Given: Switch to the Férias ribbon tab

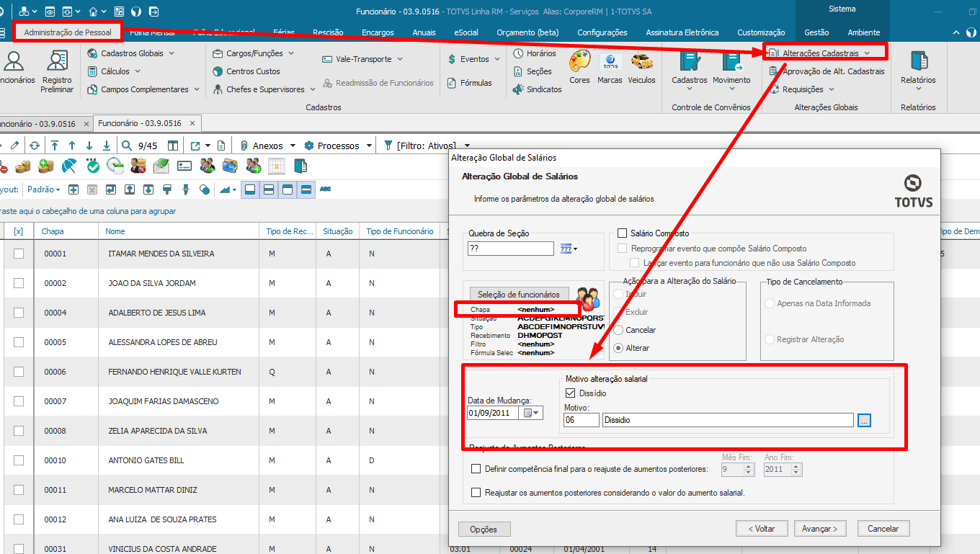Looking at the screenshot, I should [284, 32].
